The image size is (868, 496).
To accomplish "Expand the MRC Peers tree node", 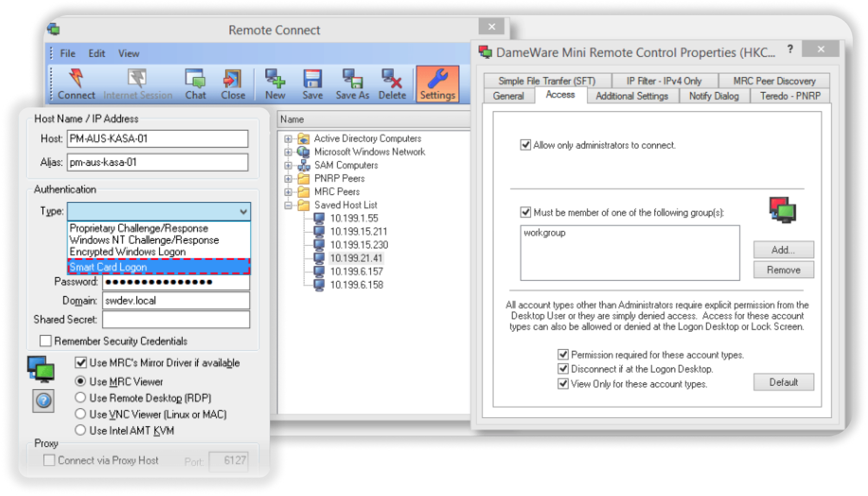I will click(x=289, y=192).
